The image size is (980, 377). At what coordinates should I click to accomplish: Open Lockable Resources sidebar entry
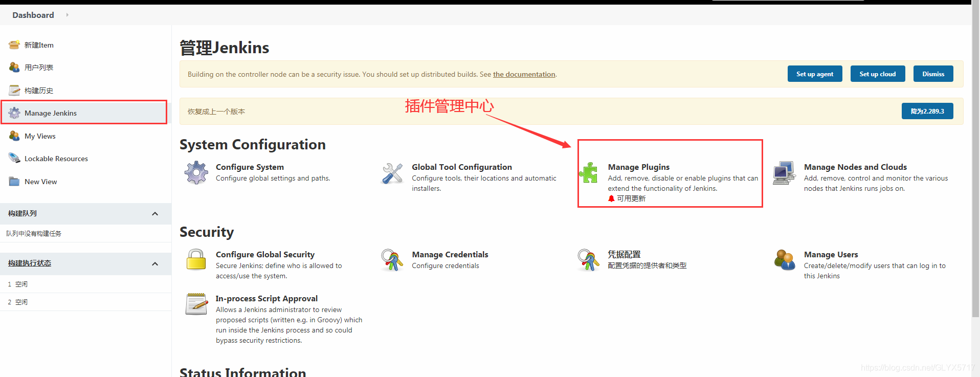(56, 159)
